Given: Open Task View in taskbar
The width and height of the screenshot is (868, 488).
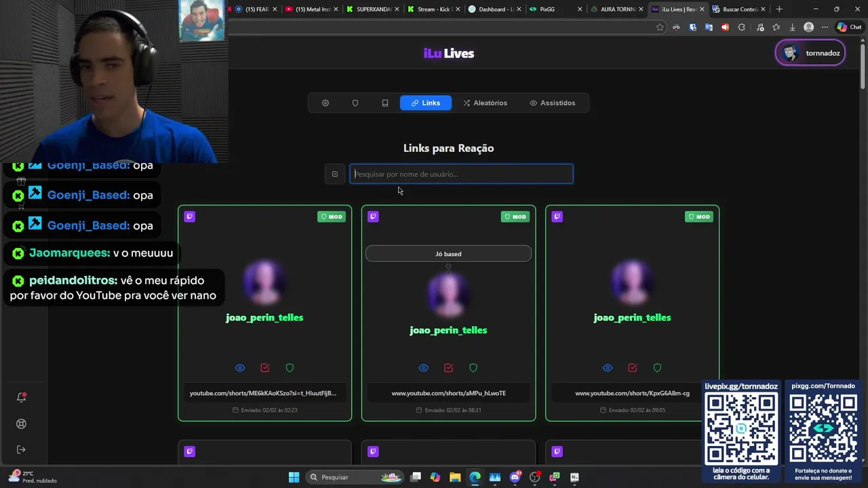Looking at the screenshot, I should [x=416, y=477].
